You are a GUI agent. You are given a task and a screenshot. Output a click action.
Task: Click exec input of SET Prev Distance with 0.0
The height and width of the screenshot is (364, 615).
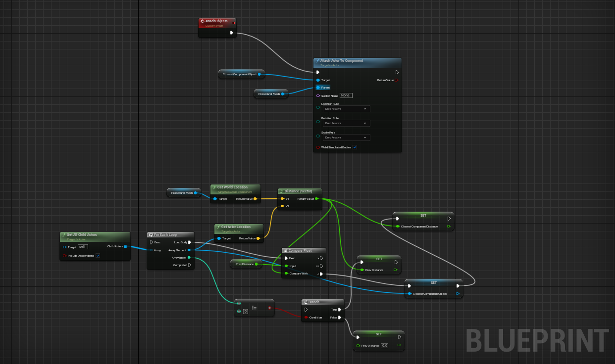click(358, 337)
